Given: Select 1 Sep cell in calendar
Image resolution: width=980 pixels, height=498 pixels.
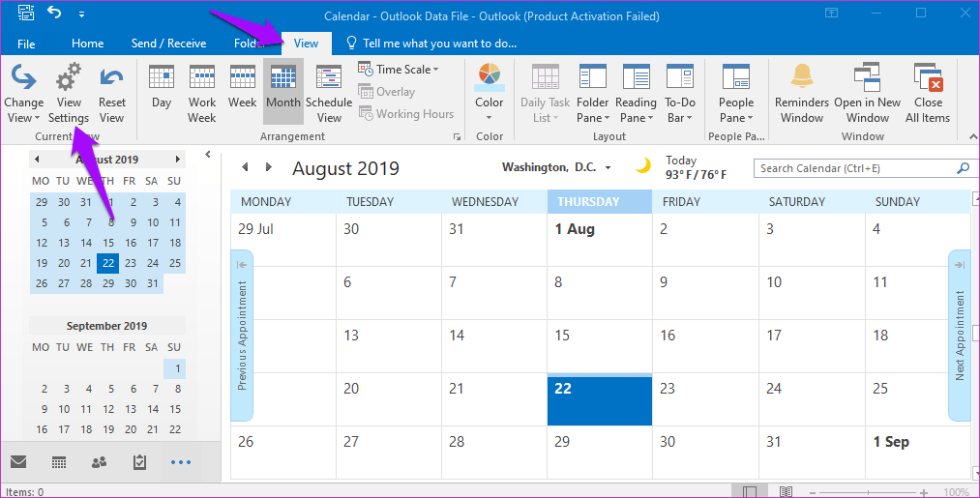Looking at the screenshot, I should click(917, 453).
